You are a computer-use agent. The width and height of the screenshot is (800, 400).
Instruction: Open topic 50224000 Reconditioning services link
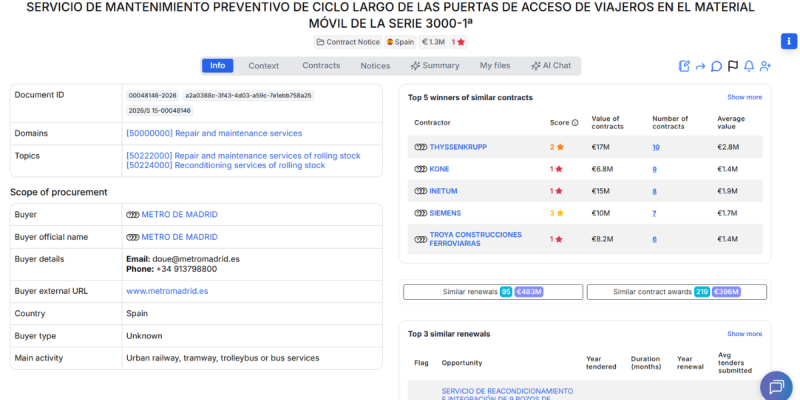(x=226, y=166)
